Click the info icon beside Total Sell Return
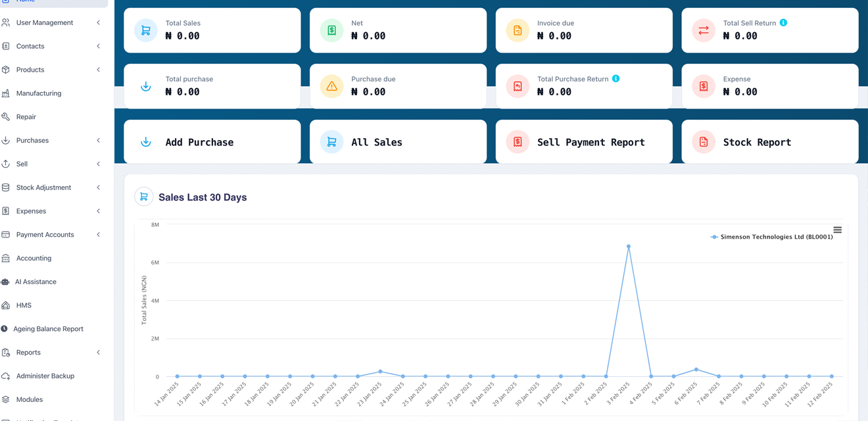 tap(783, 22)
